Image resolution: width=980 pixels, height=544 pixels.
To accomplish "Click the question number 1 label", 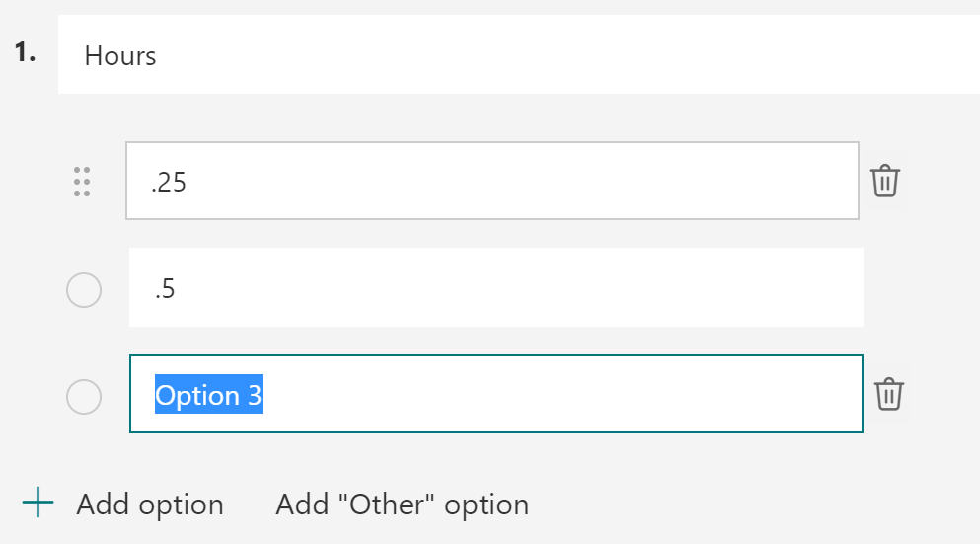I will click(26, 53).
